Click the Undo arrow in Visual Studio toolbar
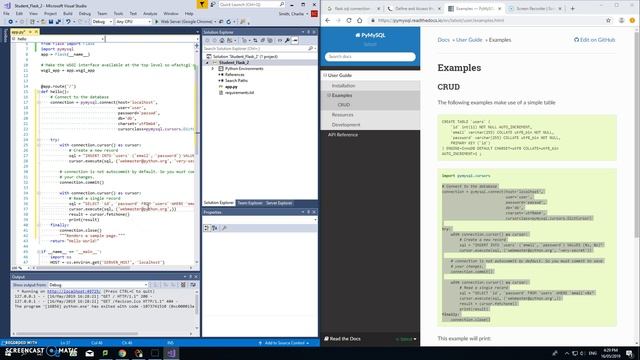 [x=68, y=22]
